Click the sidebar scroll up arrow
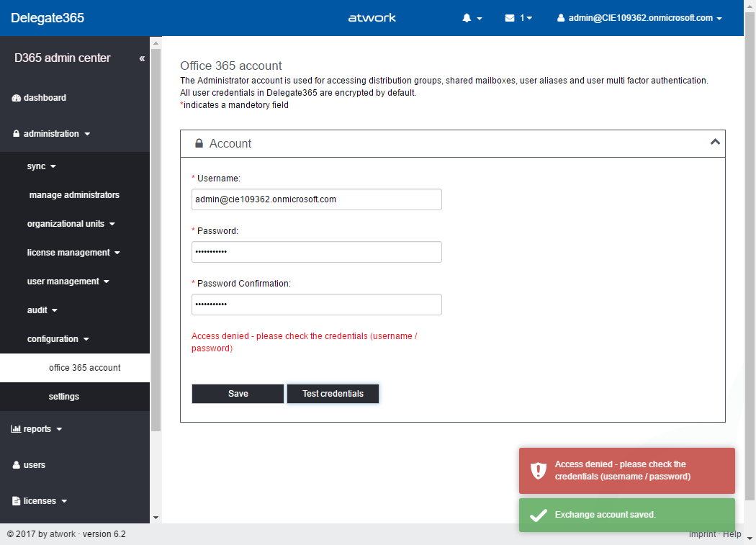Screen dimensions: 756x545 click(x=156, y=43)
